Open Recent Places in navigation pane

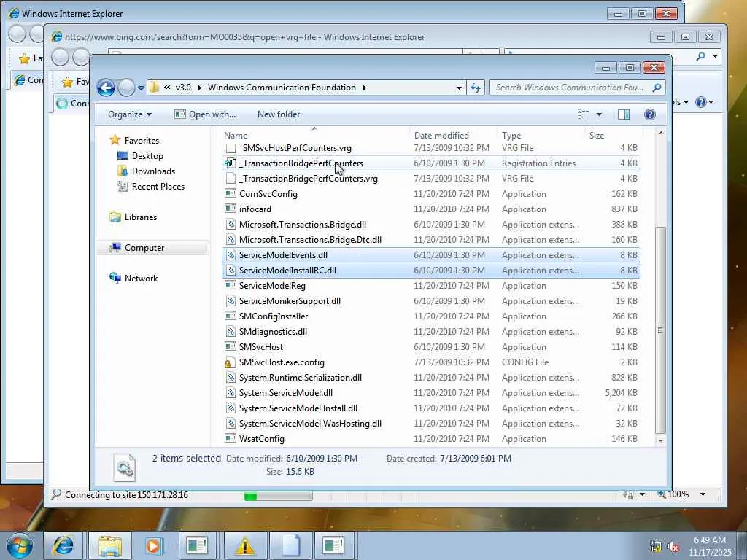(158, 186)
